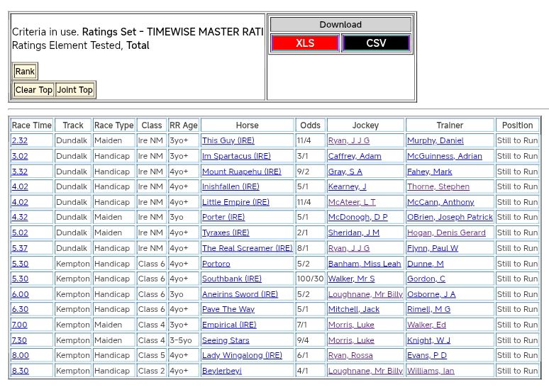549x392 pixels.
Task: Open horse Beylerbeyi link
Action: pos(221,371)
